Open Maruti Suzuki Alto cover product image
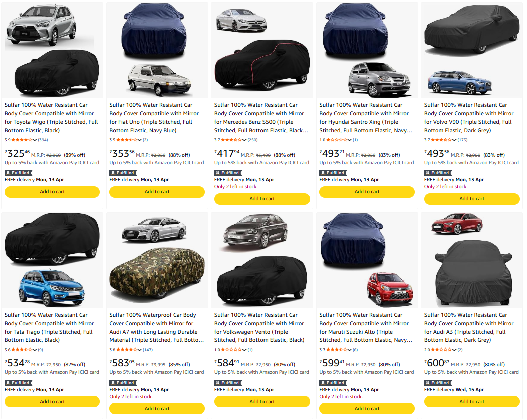Screen dimensions: 527x420 click(367, 260)
